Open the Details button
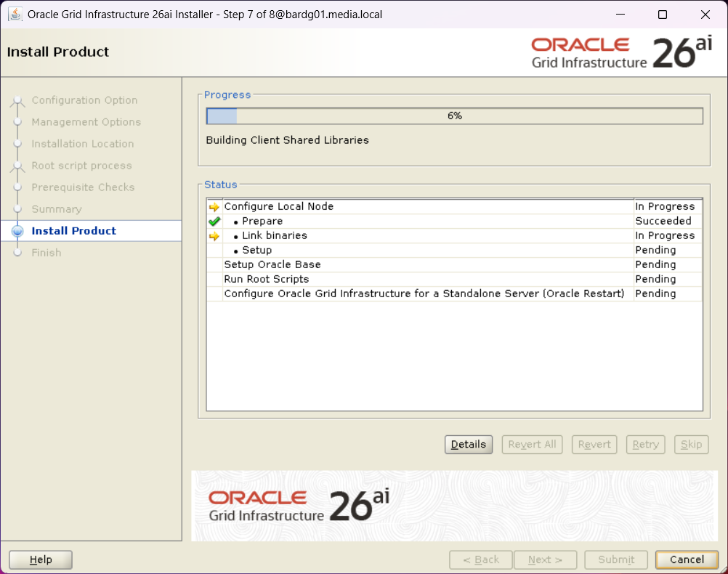728x574 pixels. (x=469, y=445)
